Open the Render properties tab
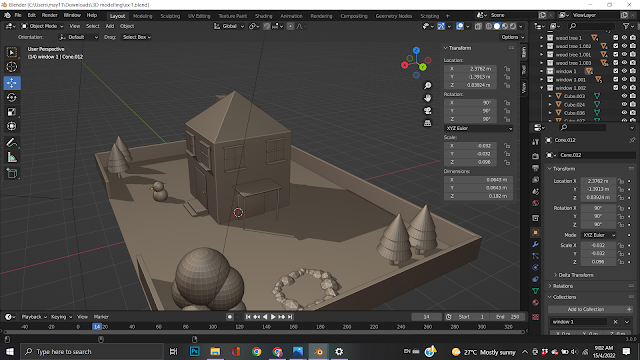 coord(535,156)
